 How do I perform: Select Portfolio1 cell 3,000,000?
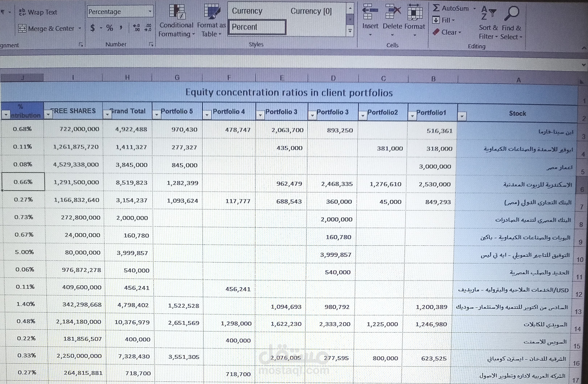coord(432,166)
